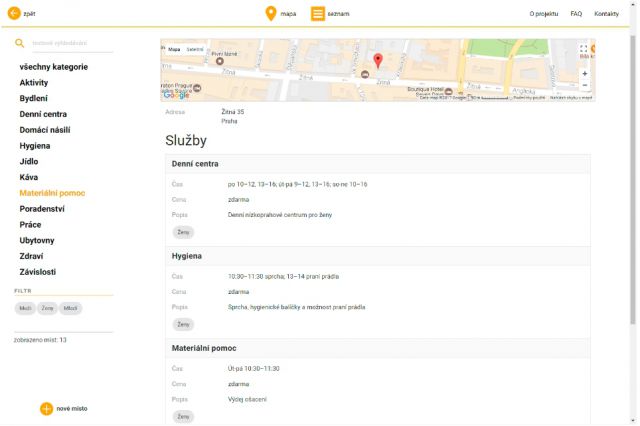Toggle the Mladí filter chip

coord(70,308)
